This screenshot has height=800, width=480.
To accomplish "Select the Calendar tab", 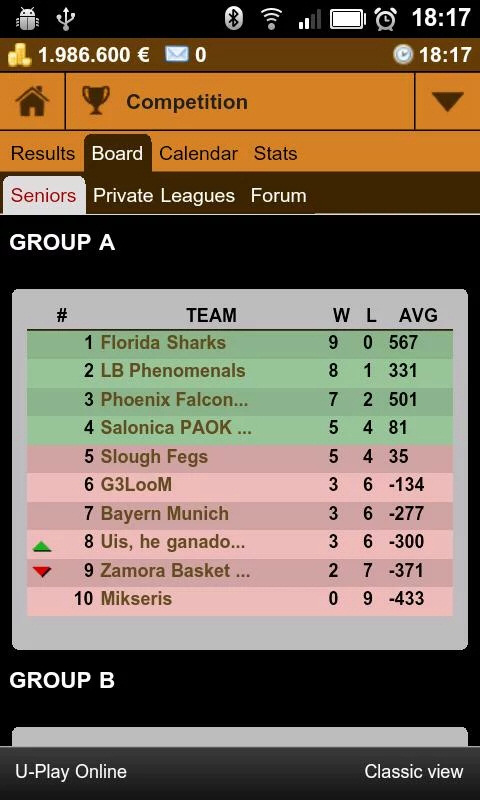I will 198,154.
